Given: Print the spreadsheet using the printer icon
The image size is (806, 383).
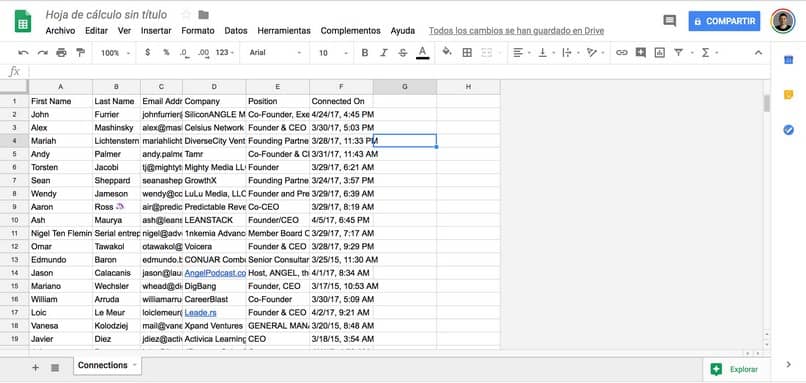Looking at the screenshot, I should coord(61,52).
